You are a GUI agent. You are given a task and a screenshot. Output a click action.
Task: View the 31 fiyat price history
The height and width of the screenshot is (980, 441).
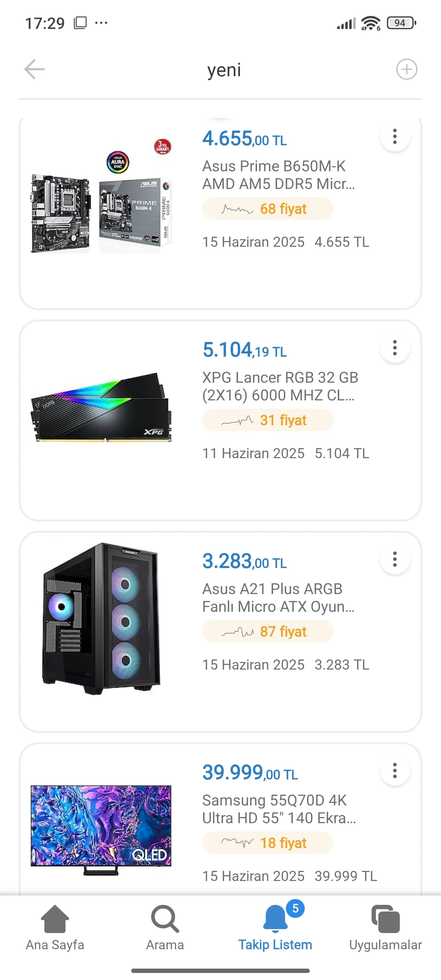point(267,420)
